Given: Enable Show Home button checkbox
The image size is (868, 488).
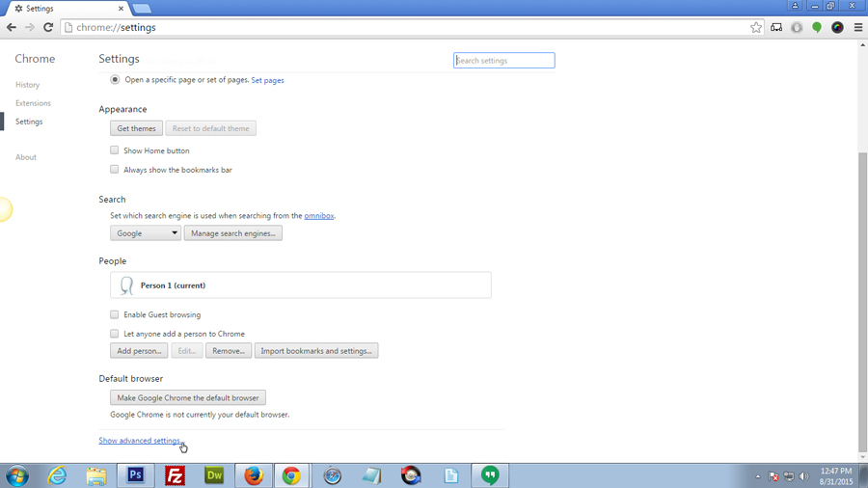Looking at the screenshot, I should pos(114,149).
